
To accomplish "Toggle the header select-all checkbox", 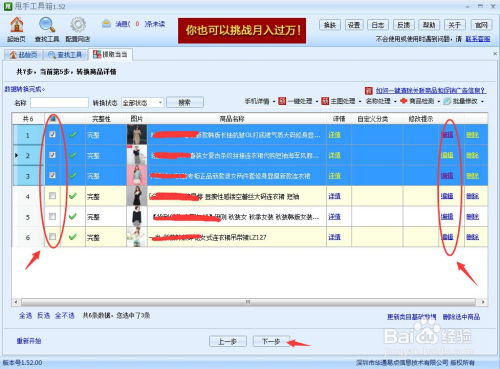I will click(53, 119).
